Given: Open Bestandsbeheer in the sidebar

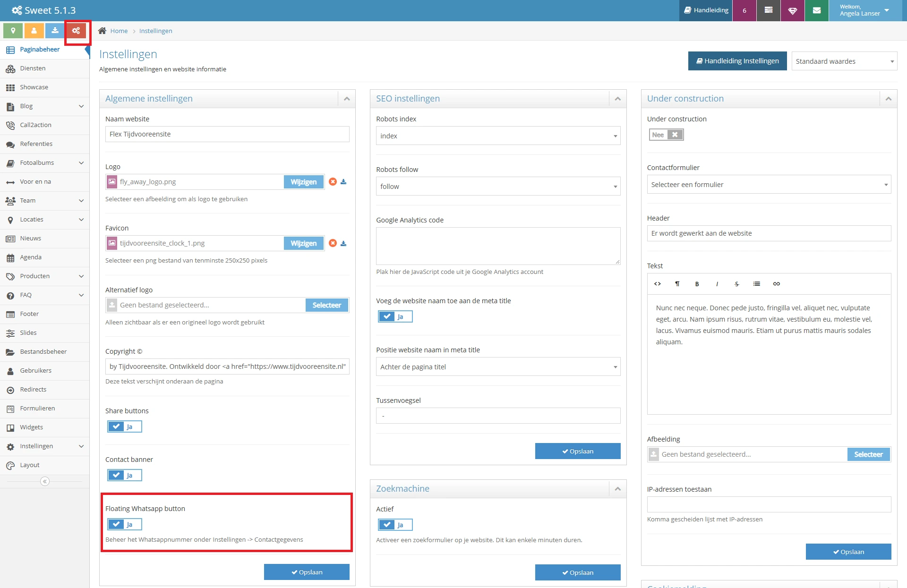Looking at the screenshot, I should (x=45, y=352).
